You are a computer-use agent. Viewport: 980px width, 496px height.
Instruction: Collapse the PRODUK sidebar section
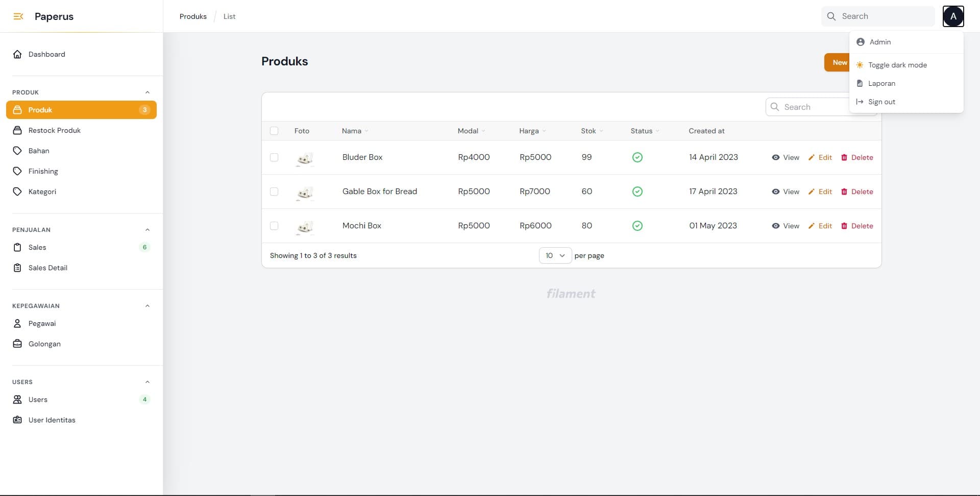click(148, 92)
